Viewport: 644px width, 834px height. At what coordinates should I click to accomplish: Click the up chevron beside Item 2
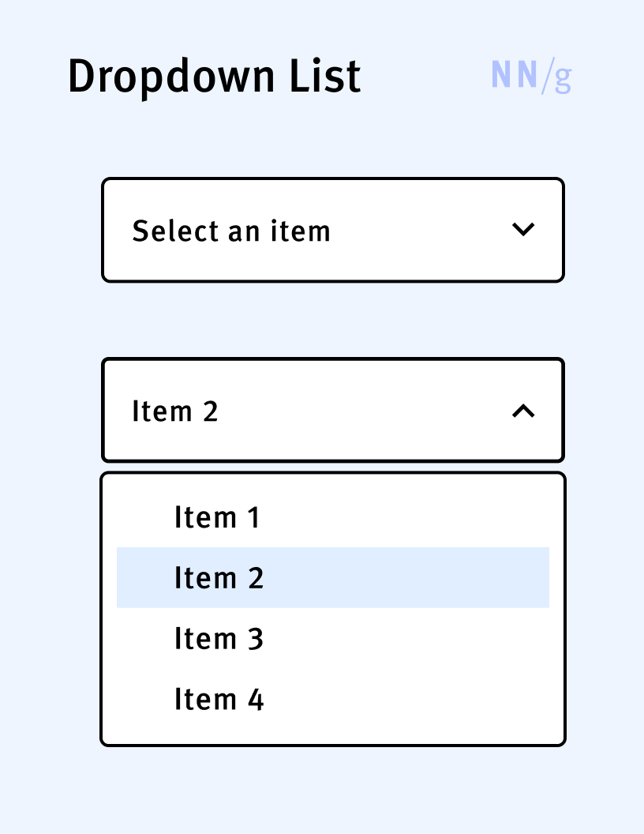click(x=523, y=411)
